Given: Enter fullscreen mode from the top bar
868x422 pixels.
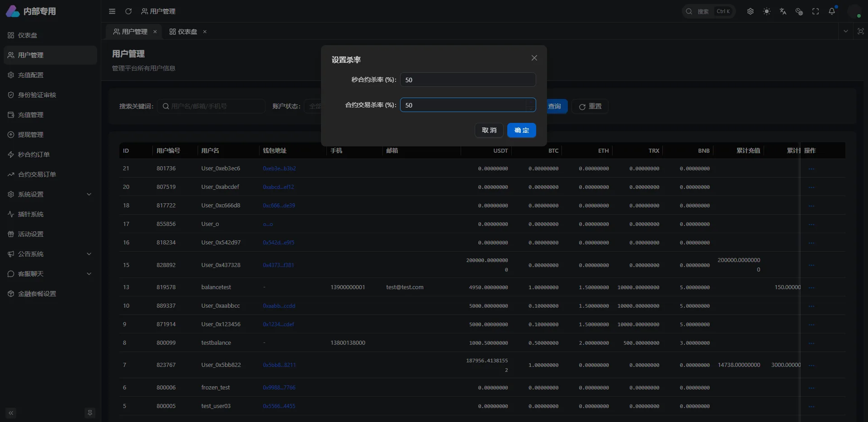Looking at the screenshot, I should (815, 11).
